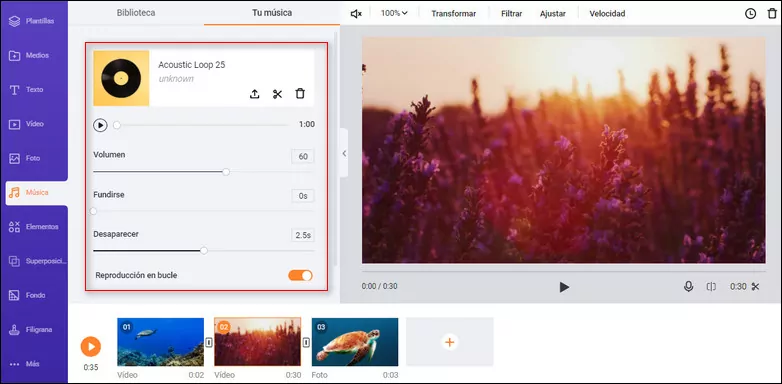Click the scissors trim icon for Acoustic Loop 25
This screenshot has width=782, height=384.
tap(277, 94)
